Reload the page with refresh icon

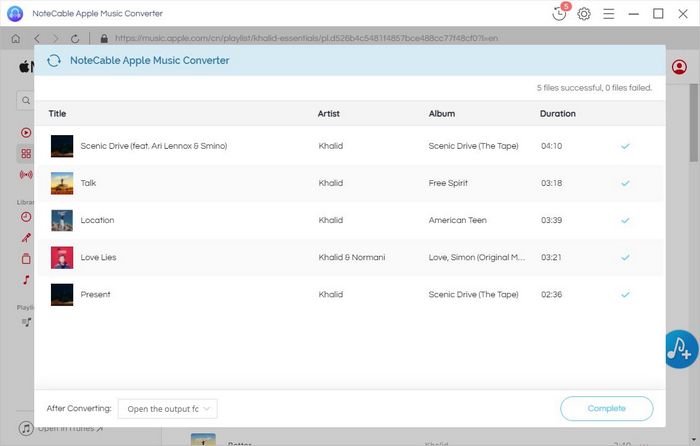(75, 38)
